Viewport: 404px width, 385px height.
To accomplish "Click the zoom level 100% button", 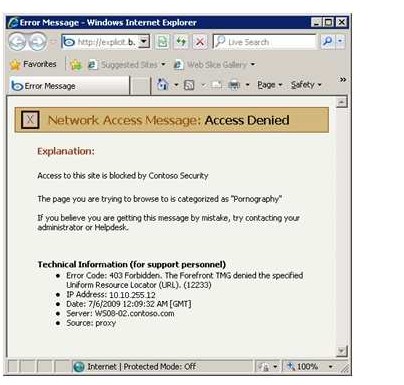I will (x=303, y=367).
